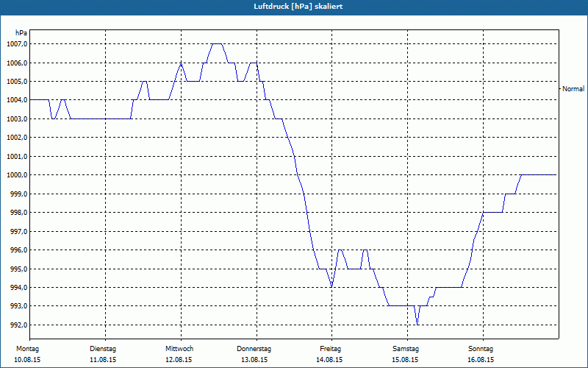Click the final 1000 hPa plateau on the curve

point(539,175)
